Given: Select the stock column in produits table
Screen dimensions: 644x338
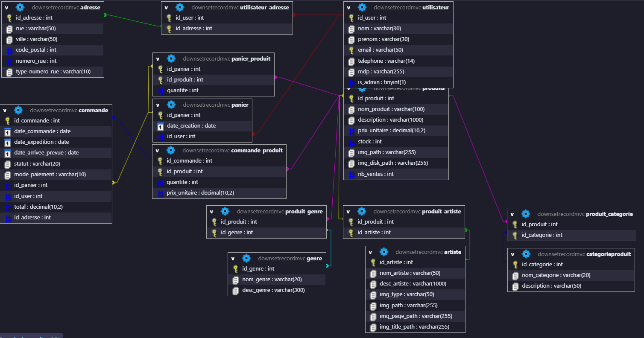Looking at the screenshot, I should click(369, 141).
